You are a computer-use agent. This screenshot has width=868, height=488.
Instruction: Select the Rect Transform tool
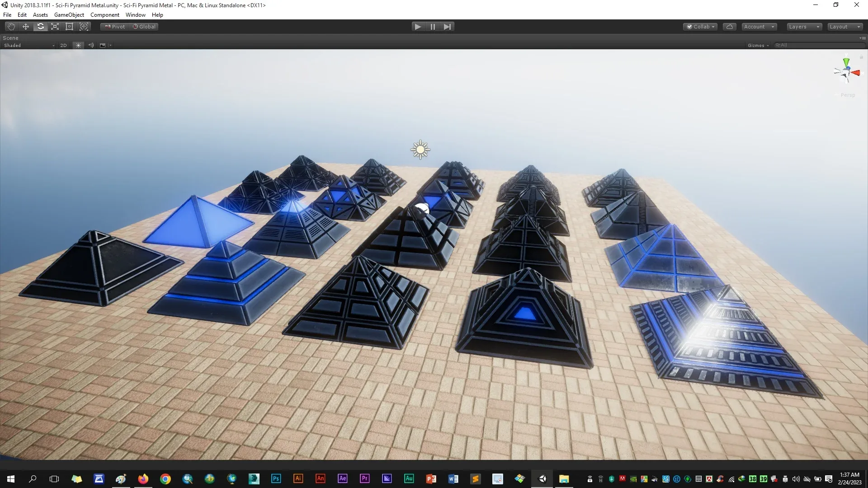(69, 27)
